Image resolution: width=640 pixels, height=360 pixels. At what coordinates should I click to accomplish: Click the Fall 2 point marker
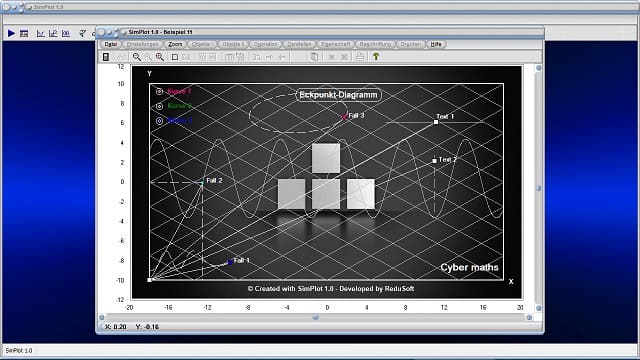pyautogui.click(x=202, y=182)
